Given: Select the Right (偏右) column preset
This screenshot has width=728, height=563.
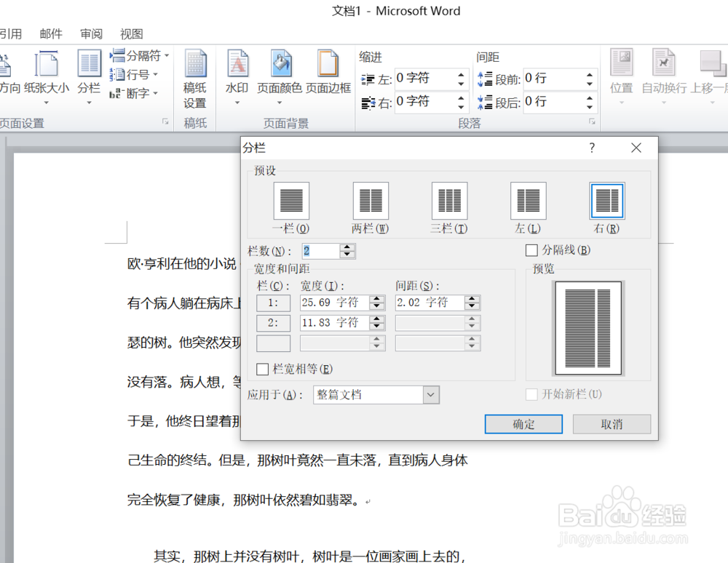Looking at the screenshot, I should click(x=607, y=201).
